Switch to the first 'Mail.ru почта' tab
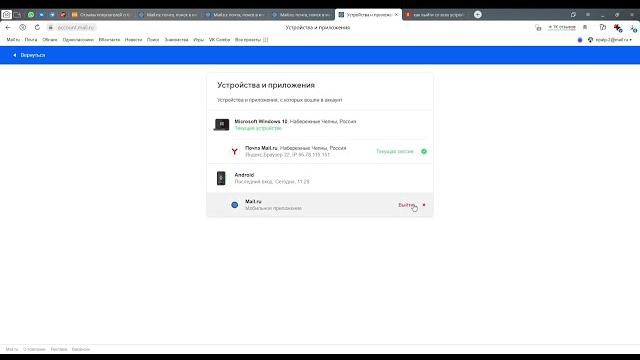Screen dimensions: 640x360 (168, 14)
